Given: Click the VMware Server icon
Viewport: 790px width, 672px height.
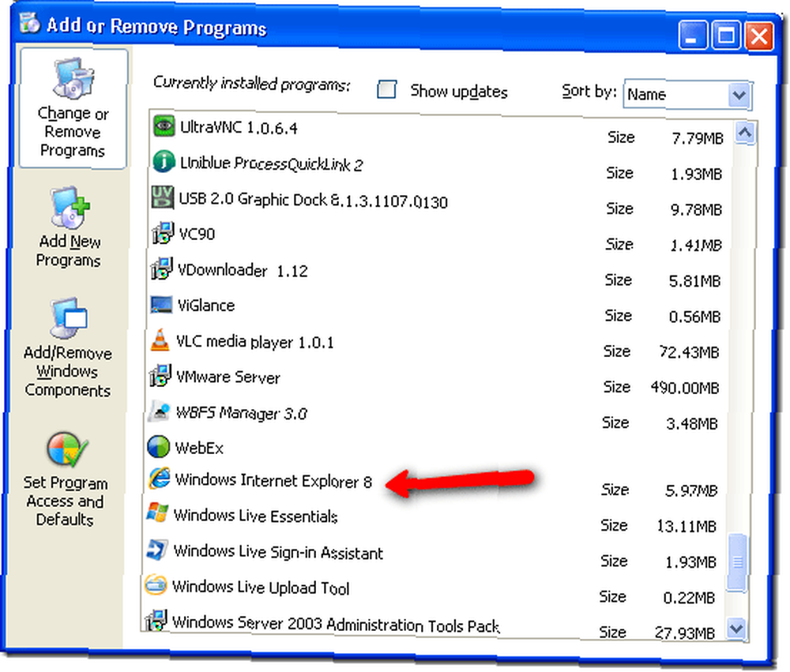Looking at the screenshot, I should point(160,376).
